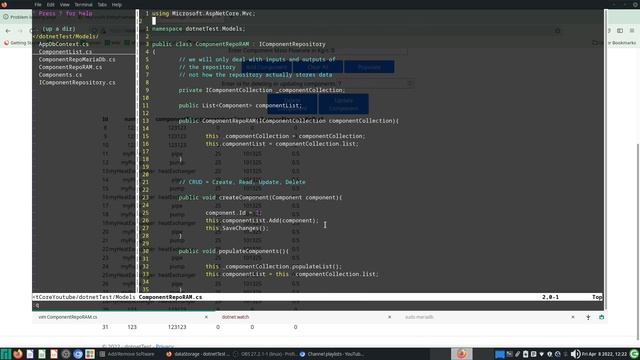Click the populateComponents method declaration line
This screenshot has width=640, height=360.
pos(233,251)
